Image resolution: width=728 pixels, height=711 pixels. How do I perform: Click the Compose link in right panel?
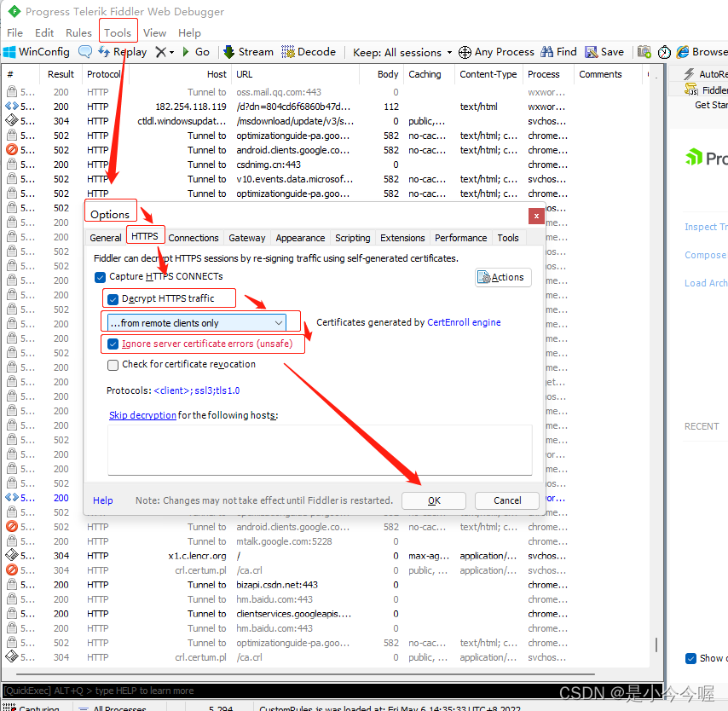(705, 255)
